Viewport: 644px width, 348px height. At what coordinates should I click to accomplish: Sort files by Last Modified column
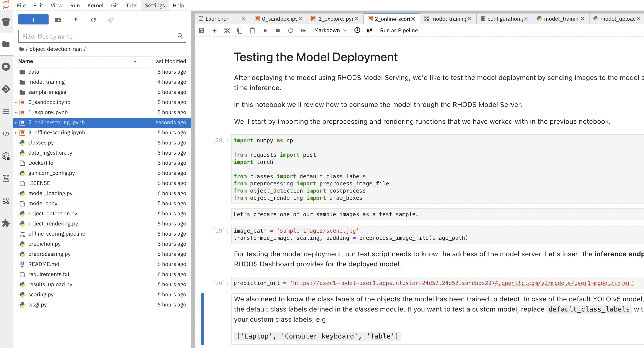point(168,61)
